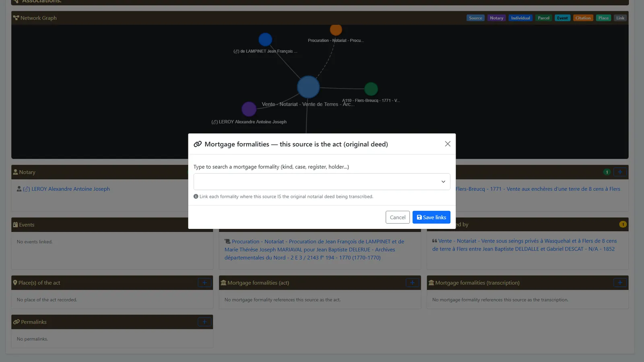Add mortgage formality (act) plus icon

pyautogui.click(x=412, y=283)
